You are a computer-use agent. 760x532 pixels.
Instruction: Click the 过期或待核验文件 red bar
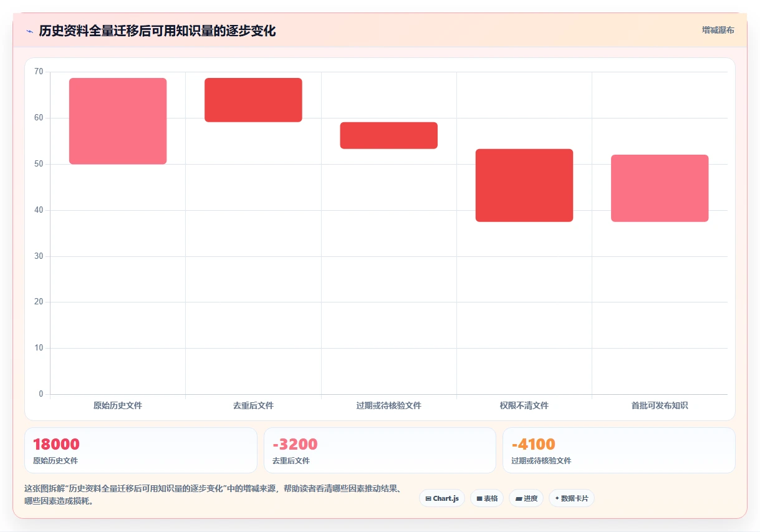click(388, 135)
